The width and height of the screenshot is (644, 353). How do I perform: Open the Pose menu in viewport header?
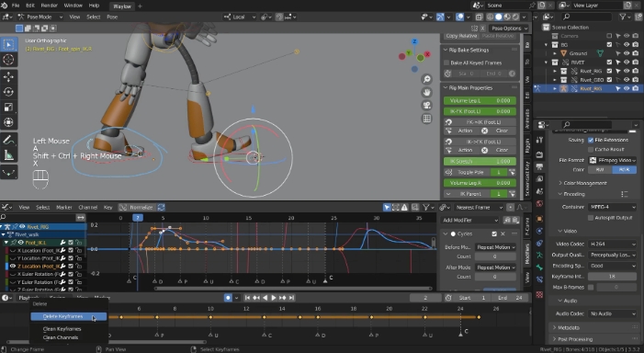112,17
